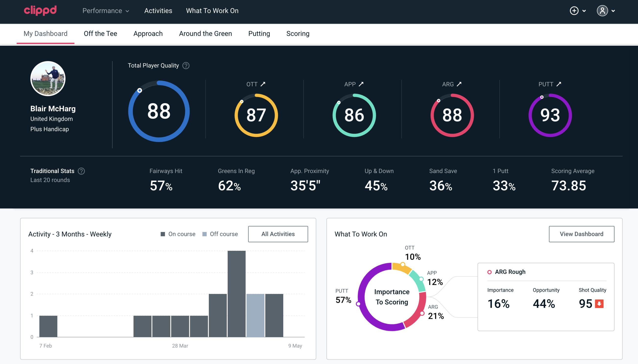Switch to the Scoring tab

[x=298, y=33]
